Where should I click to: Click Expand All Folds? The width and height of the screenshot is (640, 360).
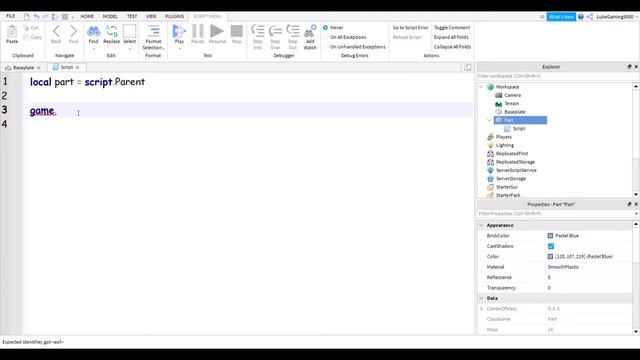click(451, 37)
